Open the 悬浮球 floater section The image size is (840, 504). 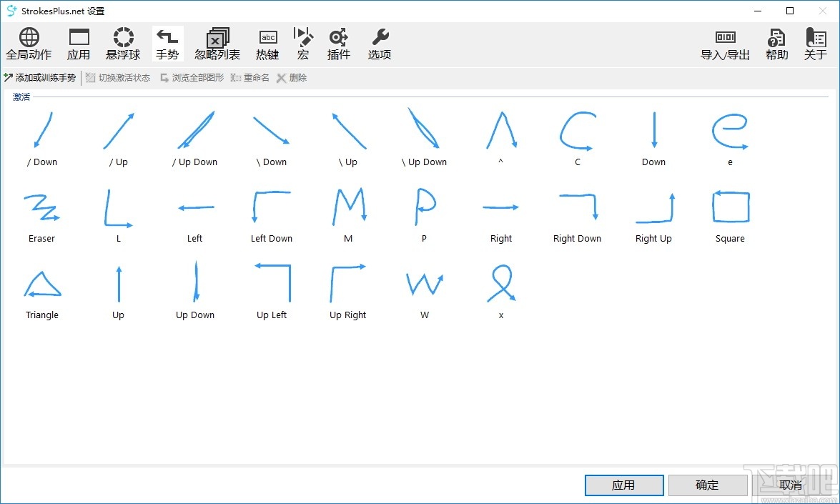[123, 44]
